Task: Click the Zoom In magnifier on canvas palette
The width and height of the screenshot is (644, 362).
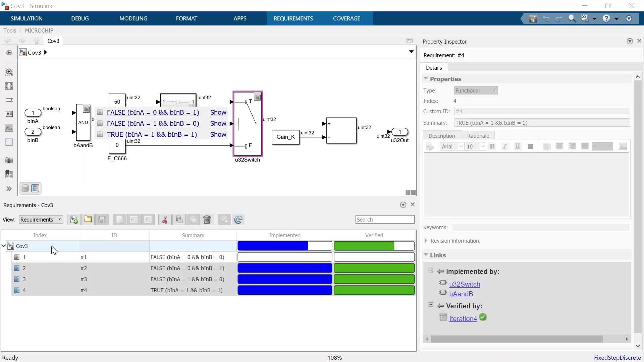Action: click(9, 72)
